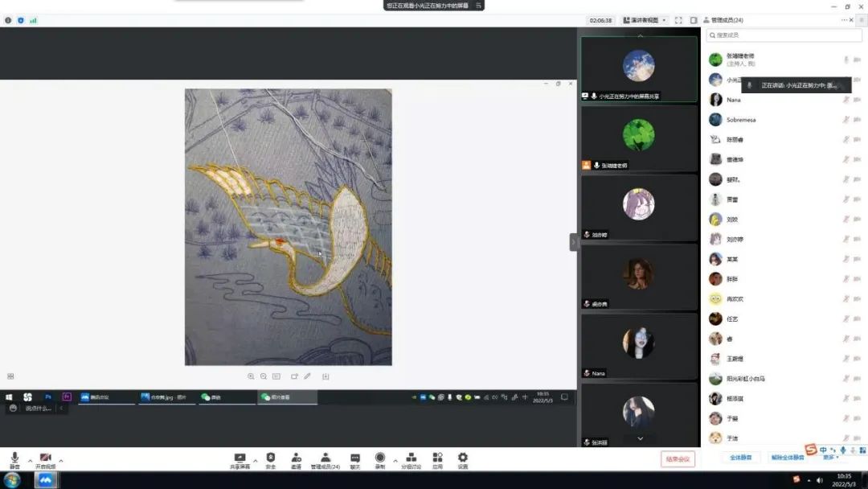Close the Manage Members panel
868x489 pixels.
(x=851, y=20)
